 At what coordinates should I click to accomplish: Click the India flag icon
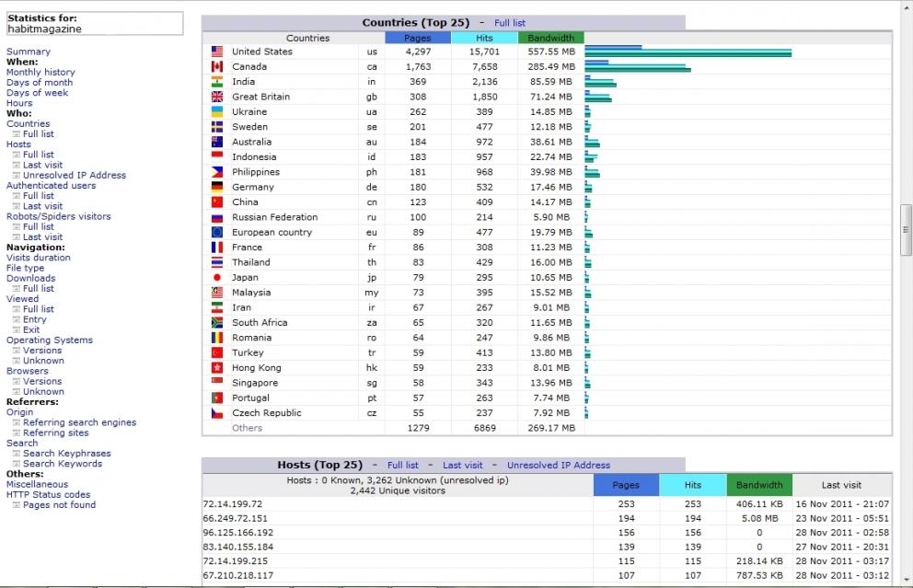(x=217, y=82)
